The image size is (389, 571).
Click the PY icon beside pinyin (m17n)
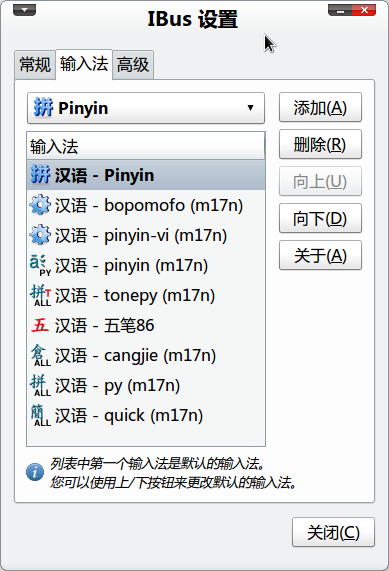pyautogui.click(x=40, y=265)
